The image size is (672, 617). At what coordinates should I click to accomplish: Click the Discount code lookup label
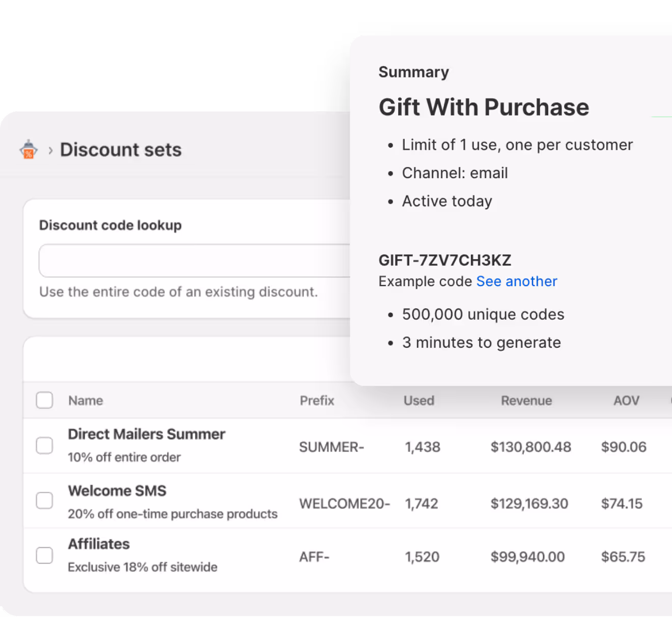coord(110,225)
